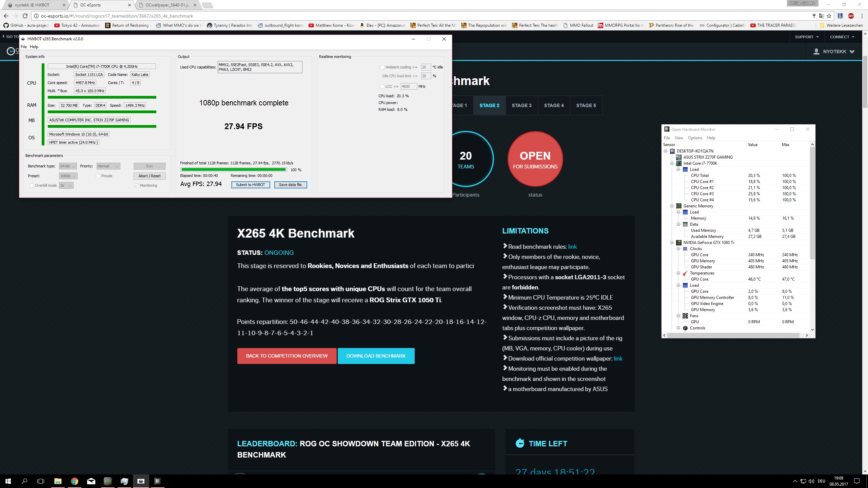Toggle the Monitoring checkbox

click(137, 185)
